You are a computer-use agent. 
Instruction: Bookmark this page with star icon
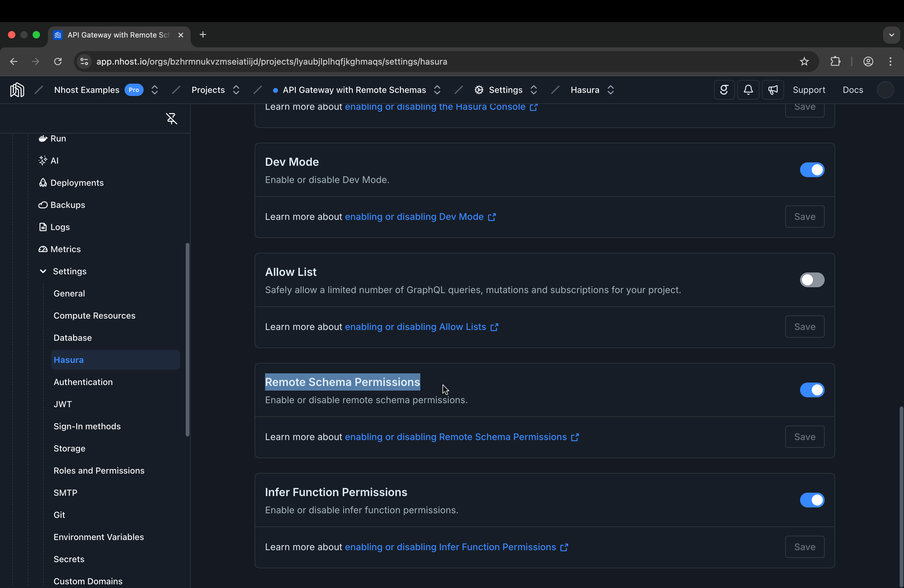point(804,62)
